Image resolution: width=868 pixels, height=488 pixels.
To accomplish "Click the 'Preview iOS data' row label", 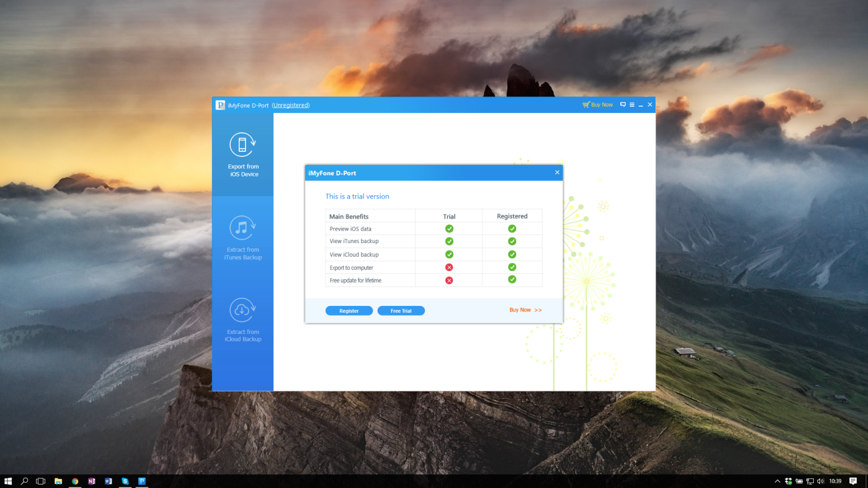I will 351,229.
